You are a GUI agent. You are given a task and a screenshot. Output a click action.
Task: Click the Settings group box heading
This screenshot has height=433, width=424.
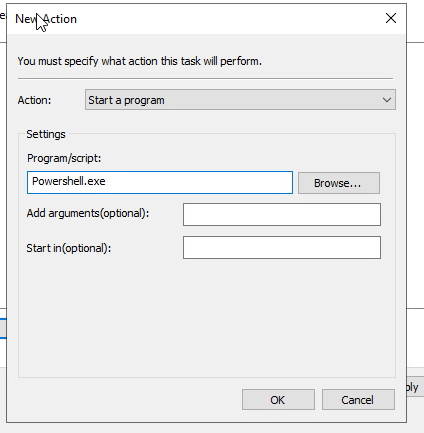pos(46,134)
